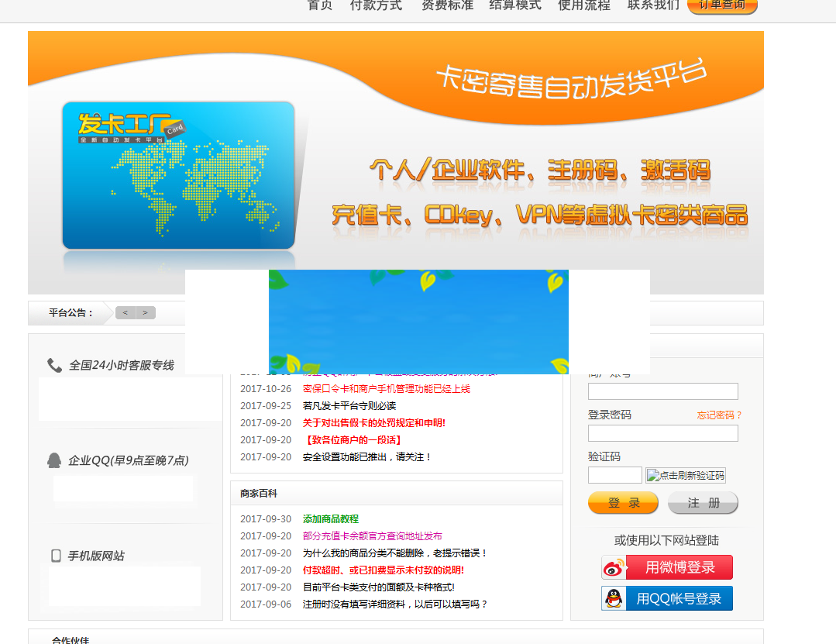The width and height of the screenshot is (836, 644).
Task: Open 订单查询 at the top right
Action: tap(721, 5)
